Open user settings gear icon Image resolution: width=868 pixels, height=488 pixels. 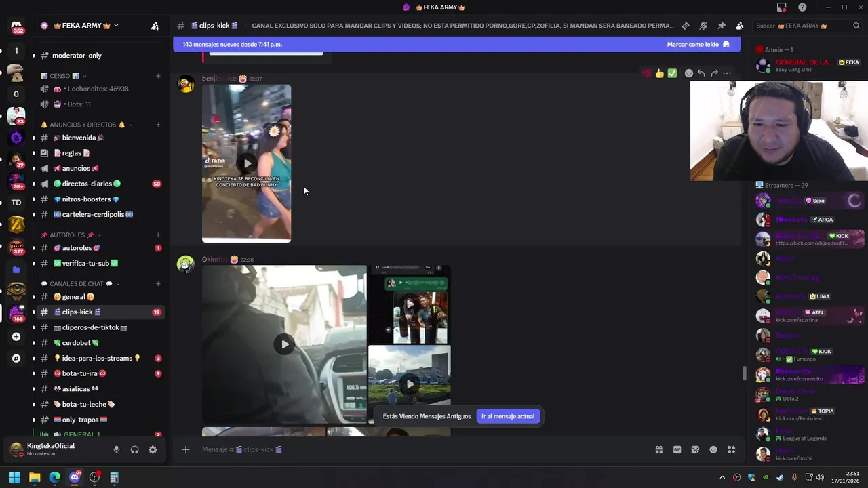coord(153,449)
